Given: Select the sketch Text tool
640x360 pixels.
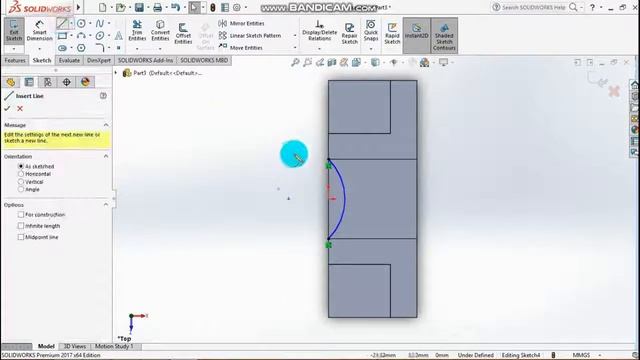Looking at the screenshot, I should pyautogui.click(x=118, y=36).
